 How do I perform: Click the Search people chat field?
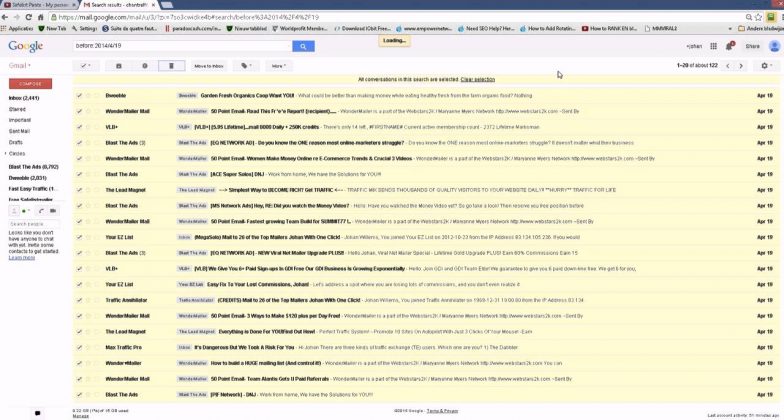pos(34,224)
